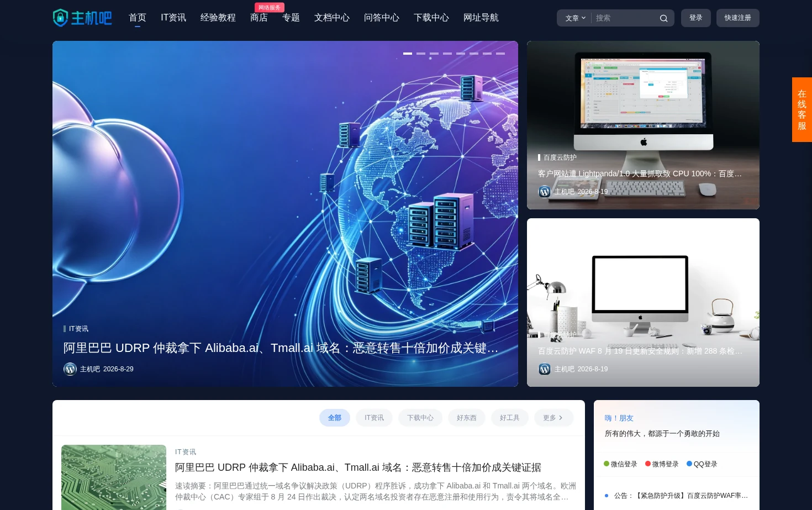Select the first carousel slide indicator

tap(408, 54)
